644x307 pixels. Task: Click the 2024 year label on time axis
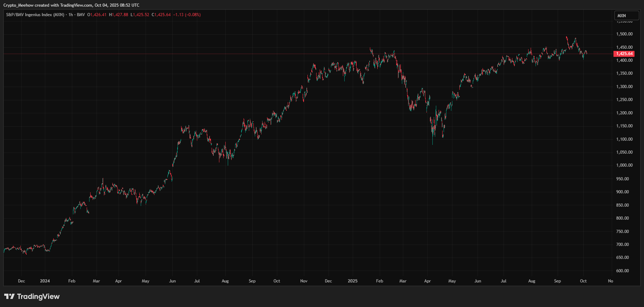click(45, 281)
